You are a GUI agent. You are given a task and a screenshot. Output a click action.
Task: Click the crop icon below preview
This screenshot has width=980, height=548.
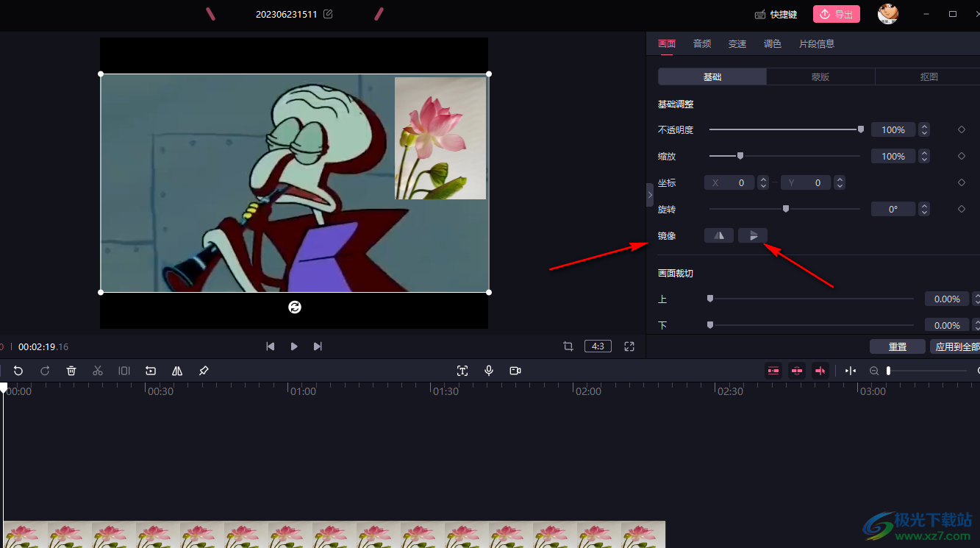click(568, 346)
